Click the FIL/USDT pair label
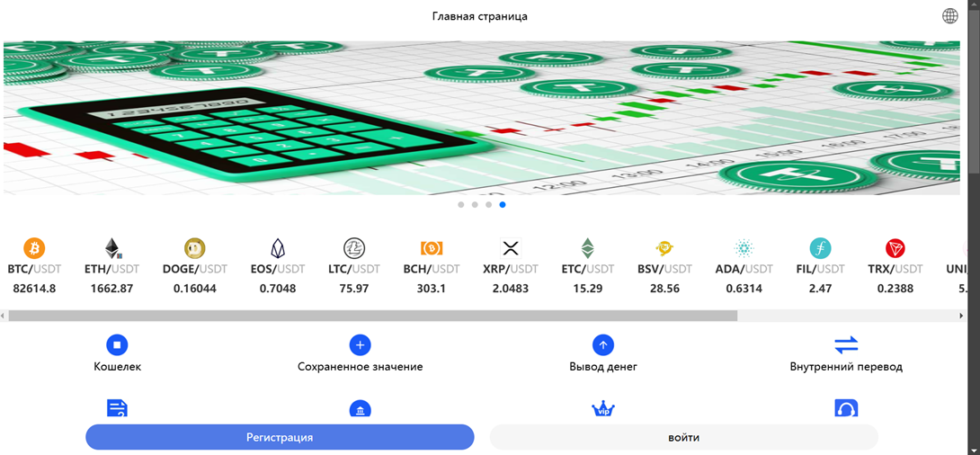 pos(821,270)
